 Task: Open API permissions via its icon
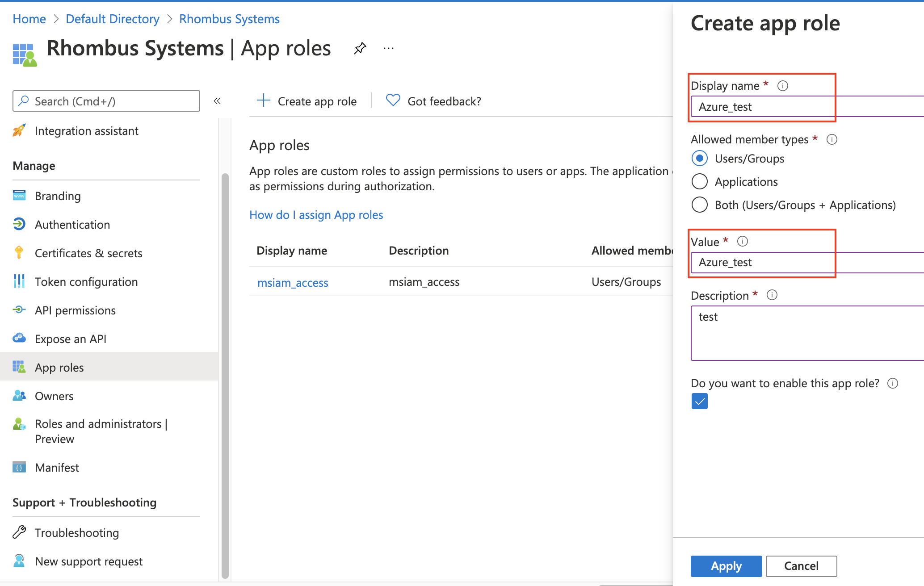[19, 310]
